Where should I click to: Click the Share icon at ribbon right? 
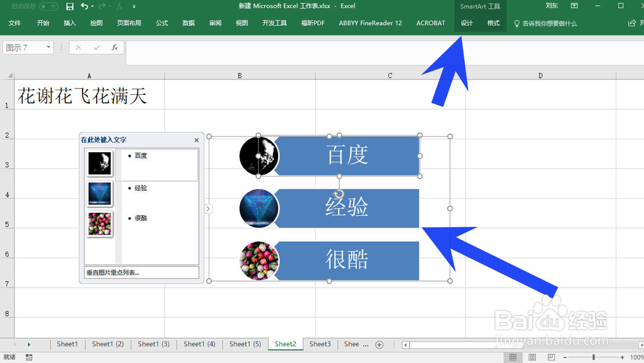pyautogui.click(x=632, y=23)
